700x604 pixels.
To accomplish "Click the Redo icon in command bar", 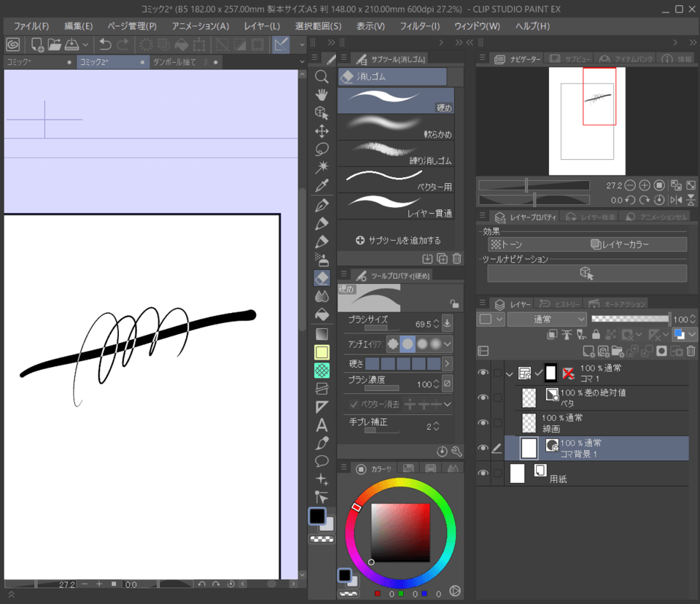I will [x=122, y=44].
